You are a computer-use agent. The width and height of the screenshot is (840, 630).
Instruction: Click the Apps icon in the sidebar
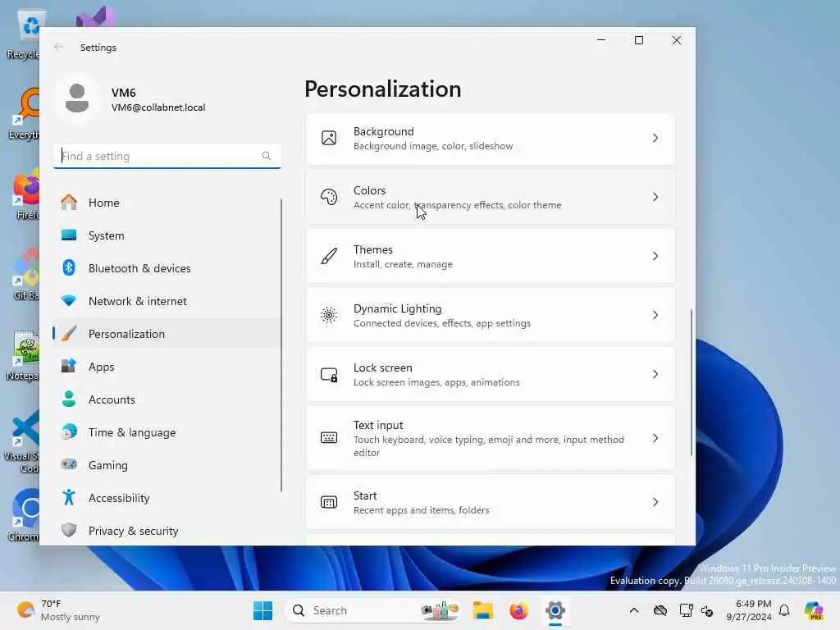coord(69,366)
